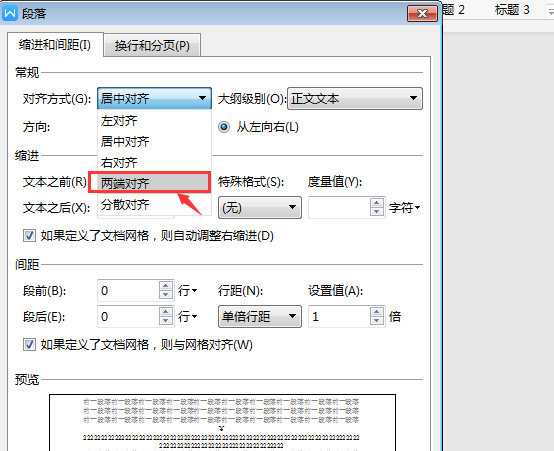Viewport: 554px width, 451px height.
Task: Open the 段后 行 unit dropdown
Action: tap(188, 317)
